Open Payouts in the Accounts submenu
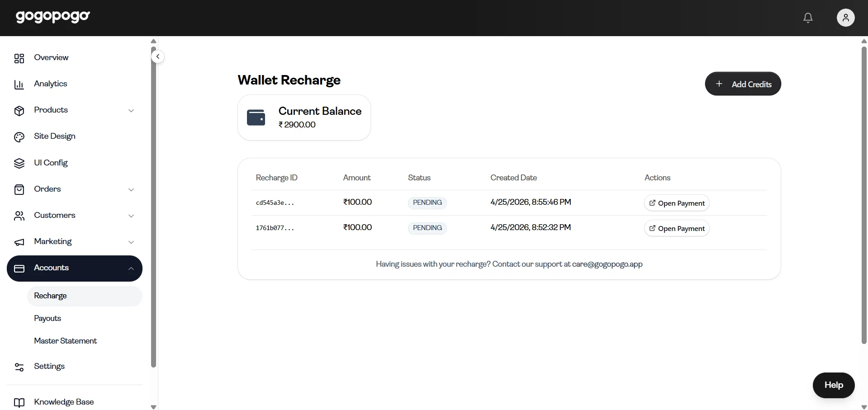The height and width of the screenshot is (410, 868). [x=47, y=318]
